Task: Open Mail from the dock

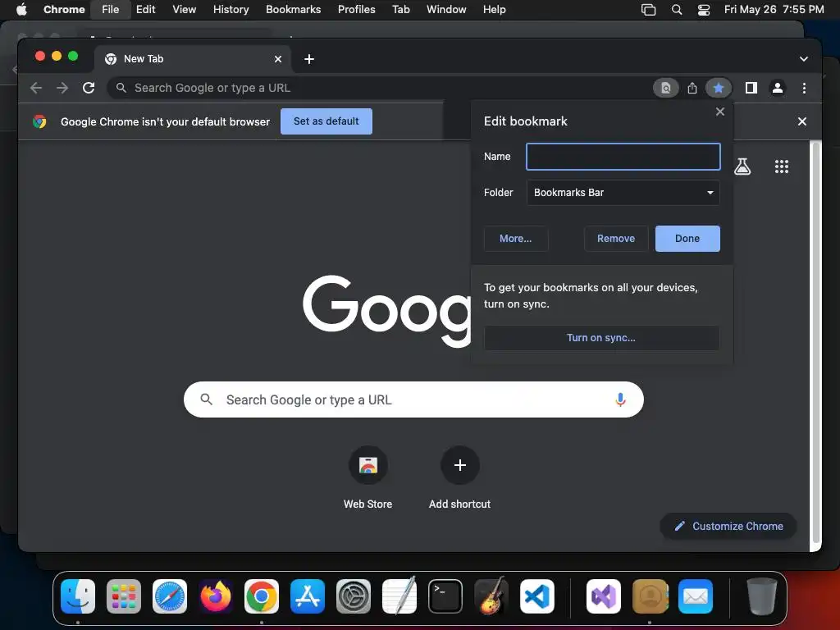Action: 696,596
